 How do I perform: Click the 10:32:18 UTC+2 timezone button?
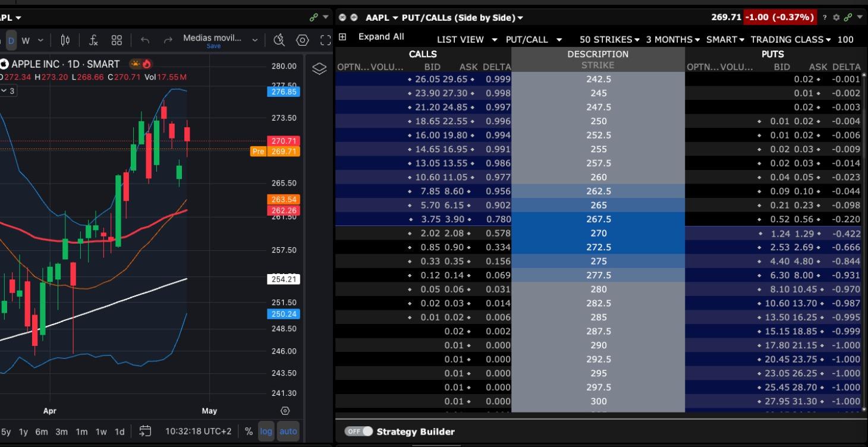[198, 432]
